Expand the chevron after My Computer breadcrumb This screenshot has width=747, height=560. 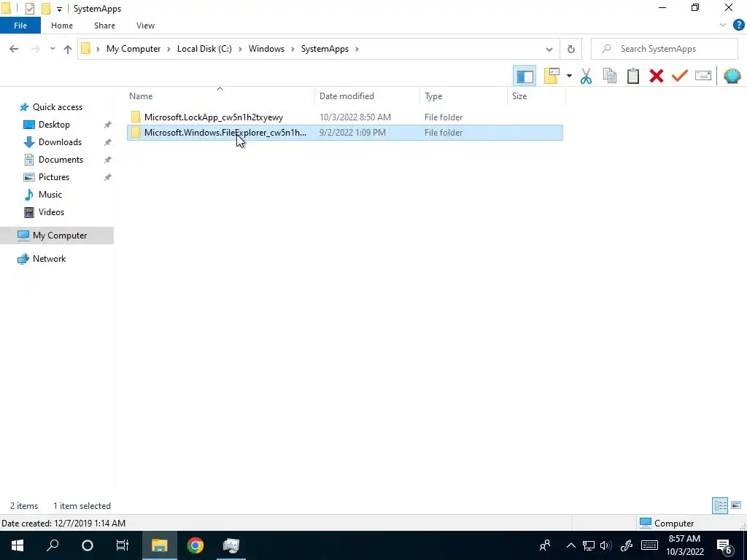[169, 49]
